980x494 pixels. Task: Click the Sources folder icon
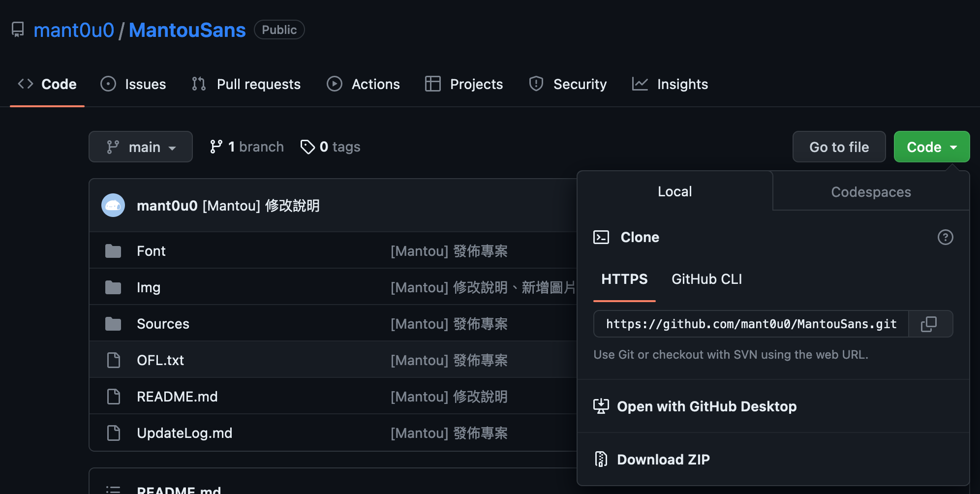(113, 324)
